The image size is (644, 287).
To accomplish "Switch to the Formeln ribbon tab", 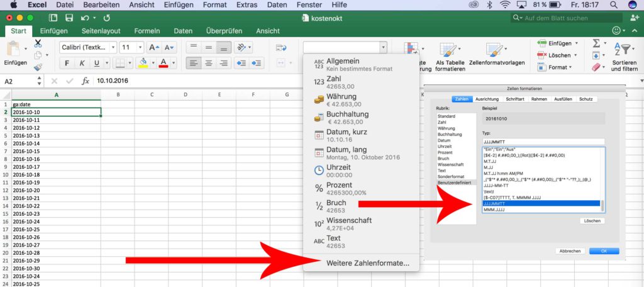I will (147, 31).
